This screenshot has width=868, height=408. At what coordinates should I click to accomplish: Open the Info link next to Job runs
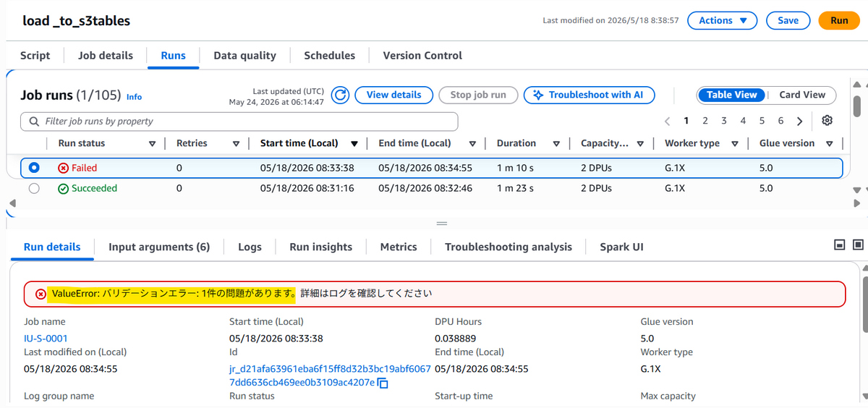[x=134, y=96]
